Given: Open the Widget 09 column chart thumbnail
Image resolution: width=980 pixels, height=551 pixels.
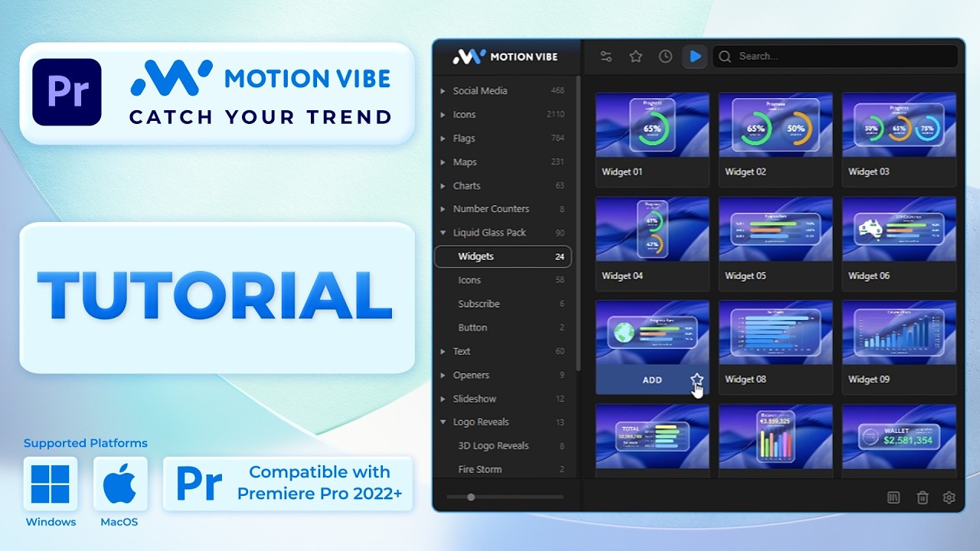Looking at the screenshot, I should (x=899, y=332).
